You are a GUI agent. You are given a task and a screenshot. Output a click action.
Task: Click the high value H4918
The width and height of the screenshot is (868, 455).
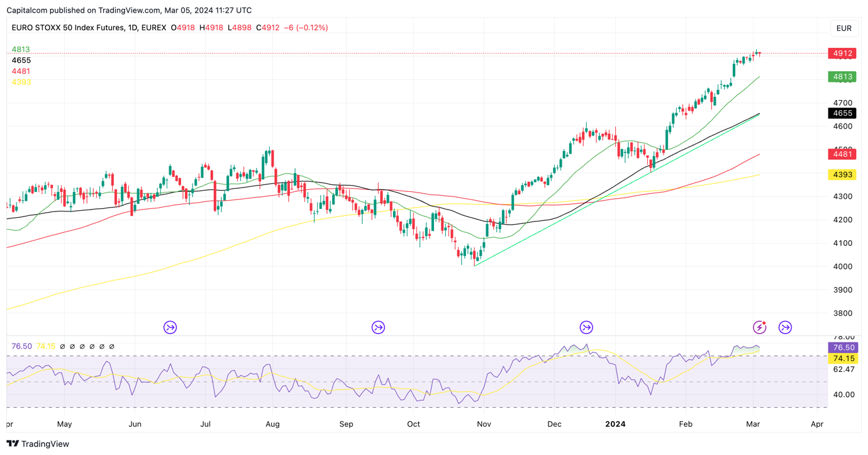pyautogui.click(x=211, y=28)
